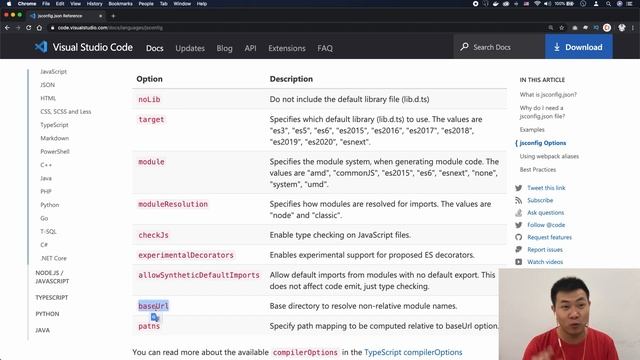Screen dimensions: 640x360
Task: Expand the PYTHON sidebar section
Action: click(x=47, y=314)
